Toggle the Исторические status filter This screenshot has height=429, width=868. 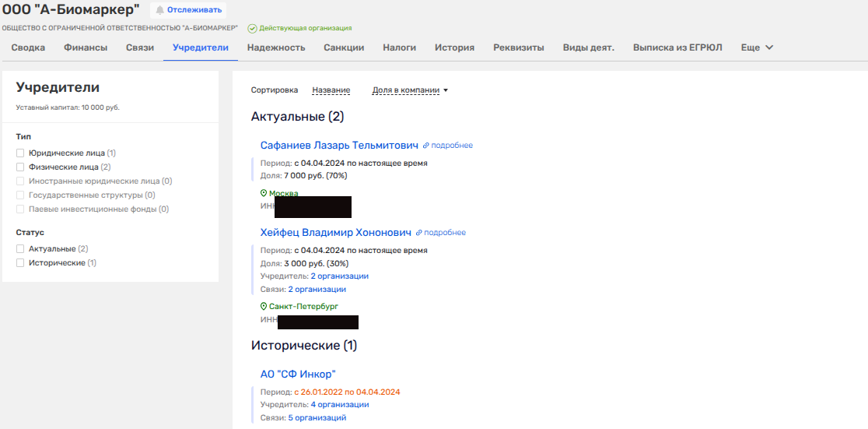click(x=21, y=263)
